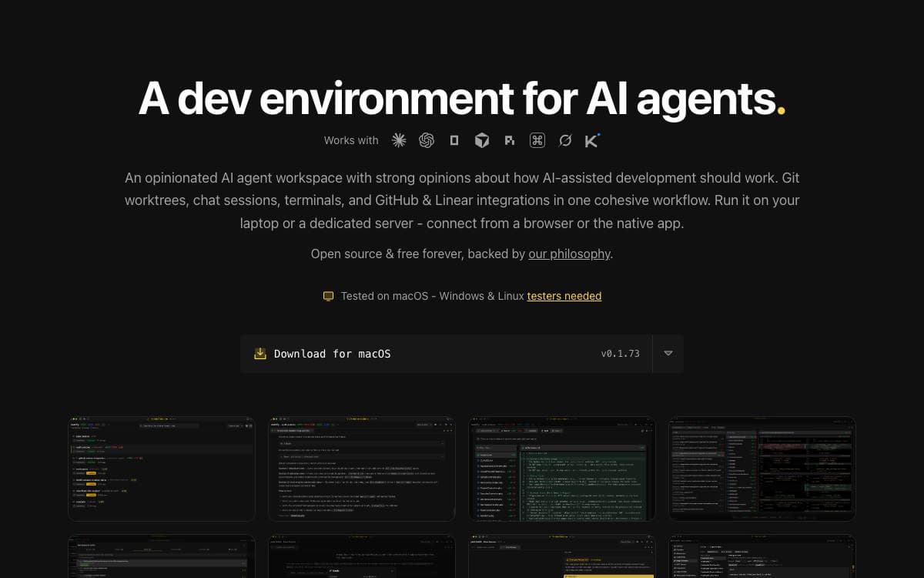Open the green code diff screenshot thumbnail
This screenshot has width=924, height=578.
pyautogui.click(x=562, y=469)
